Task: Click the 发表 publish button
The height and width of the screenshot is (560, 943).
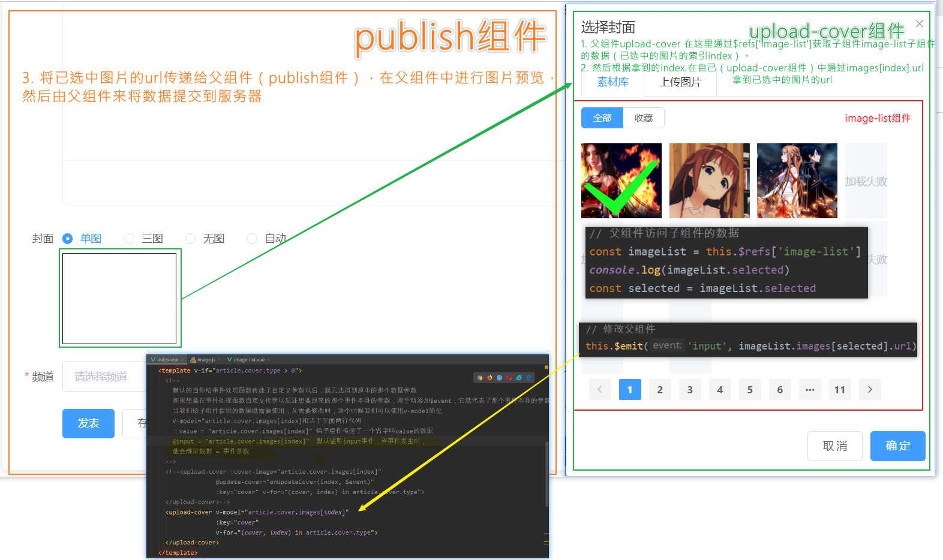Action: 88,424
